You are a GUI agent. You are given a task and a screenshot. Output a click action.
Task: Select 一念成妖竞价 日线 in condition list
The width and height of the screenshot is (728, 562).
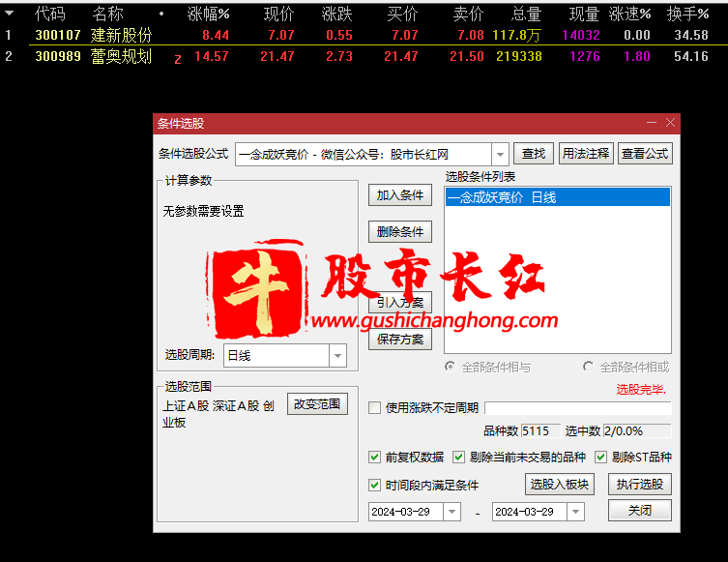pos(558,197)
